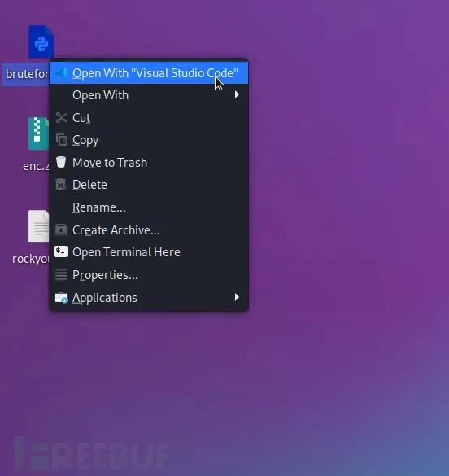
Task: Click the properties list icon
Action: 61,274
